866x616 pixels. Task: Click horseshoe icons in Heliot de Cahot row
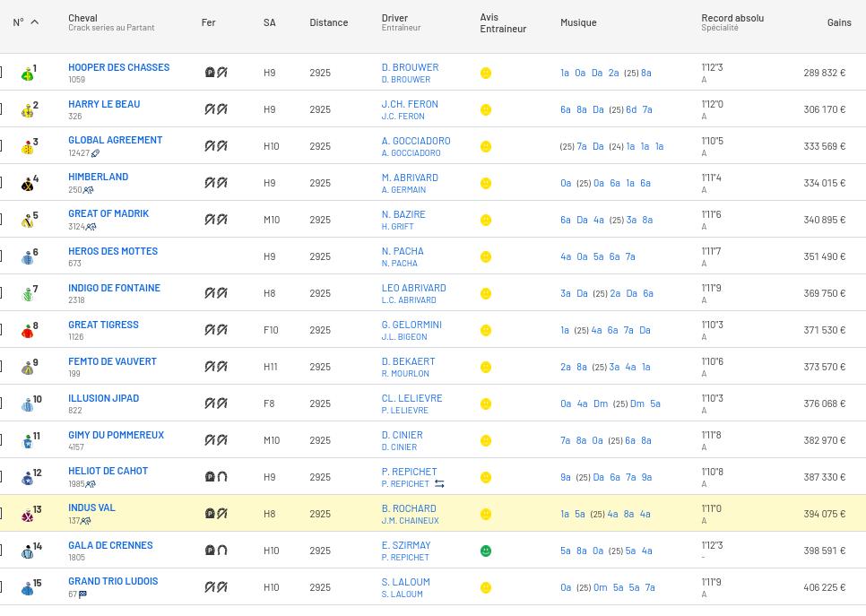pyautogui.click(x=216, y=477)
